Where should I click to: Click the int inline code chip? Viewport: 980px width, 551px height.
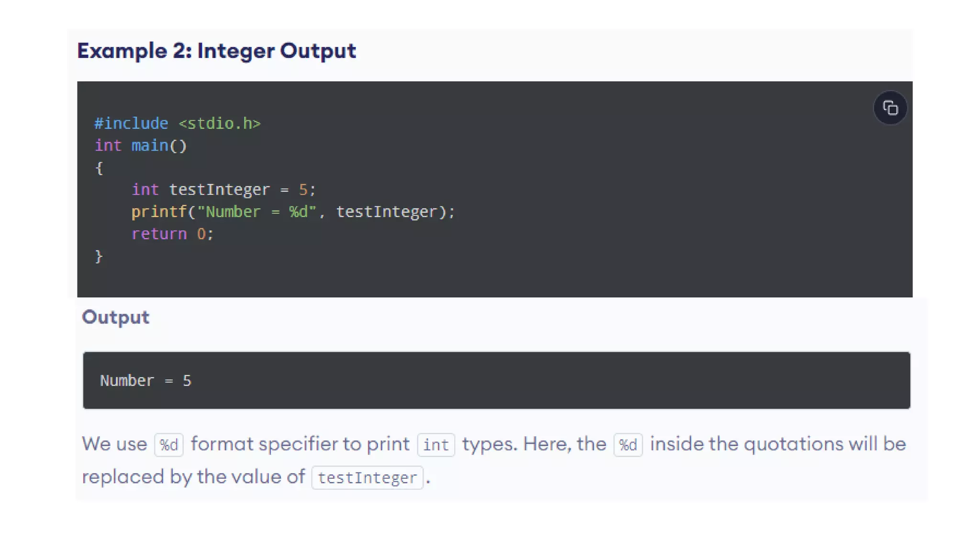pos(436,445)
